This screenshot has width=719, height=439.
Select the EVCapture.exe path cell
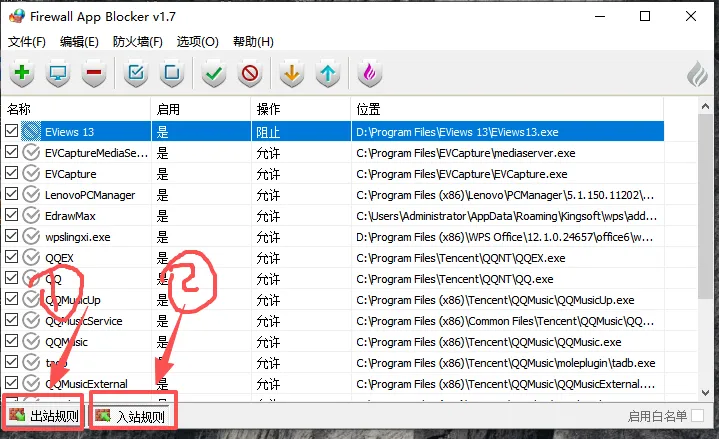coord(461,174)
